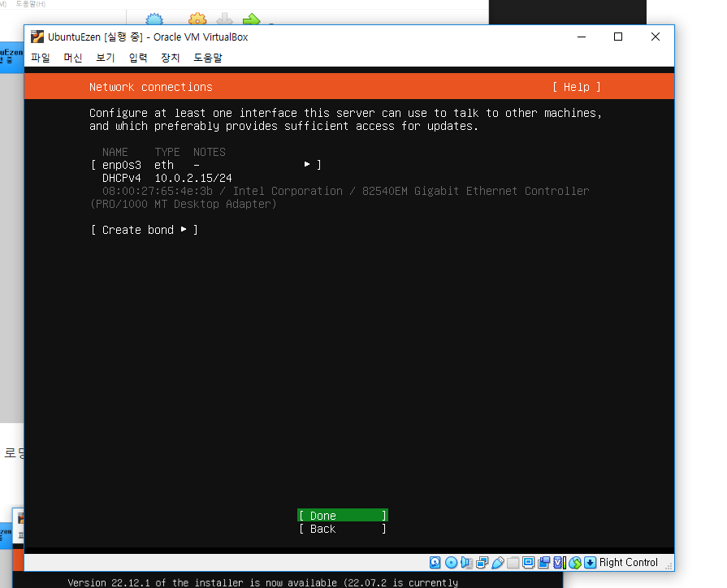Viewport: 727px width, 588px height.
Task: Expand the Create bond option
Action: point(145,230)
